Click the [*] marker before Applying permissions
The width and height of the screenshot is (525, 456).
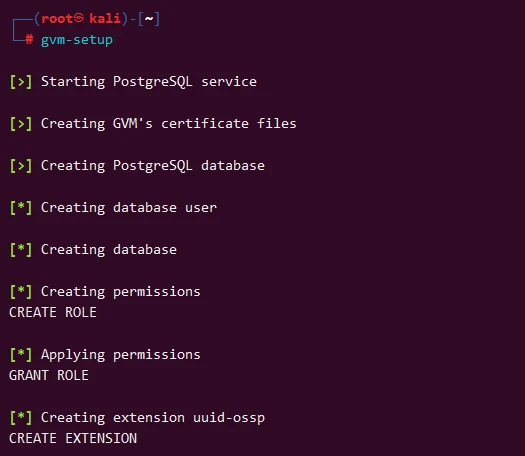21,355
